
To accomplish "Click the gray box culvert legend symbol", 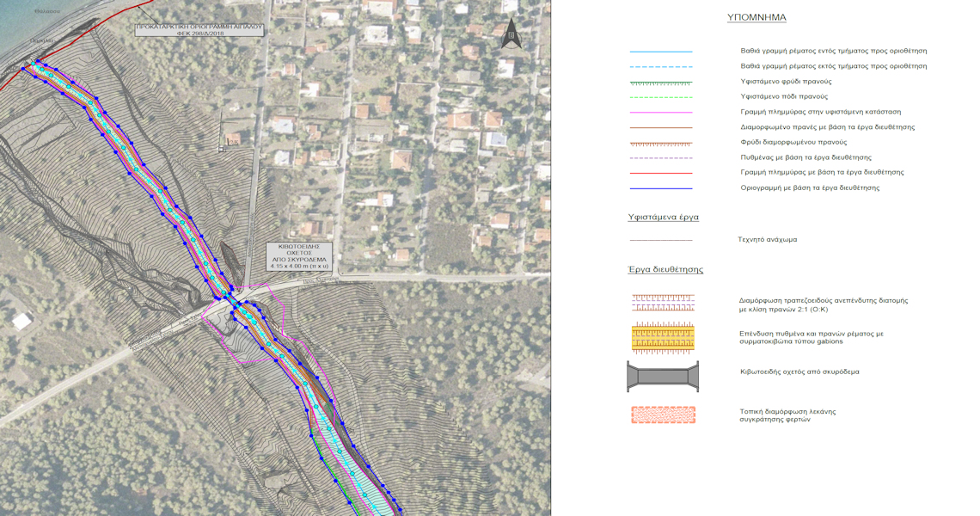I will pos(663,377).
